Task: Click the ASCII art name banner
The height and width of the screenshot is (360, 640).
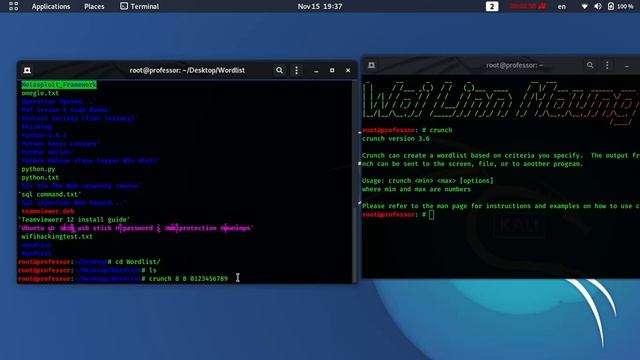Action: pyautogui.click(x=501, y=102)
